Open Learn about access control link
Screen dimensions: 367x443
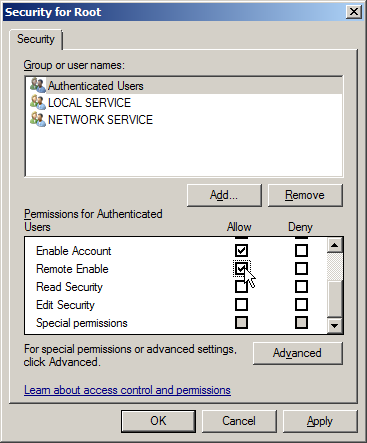[x=127, y=390]
